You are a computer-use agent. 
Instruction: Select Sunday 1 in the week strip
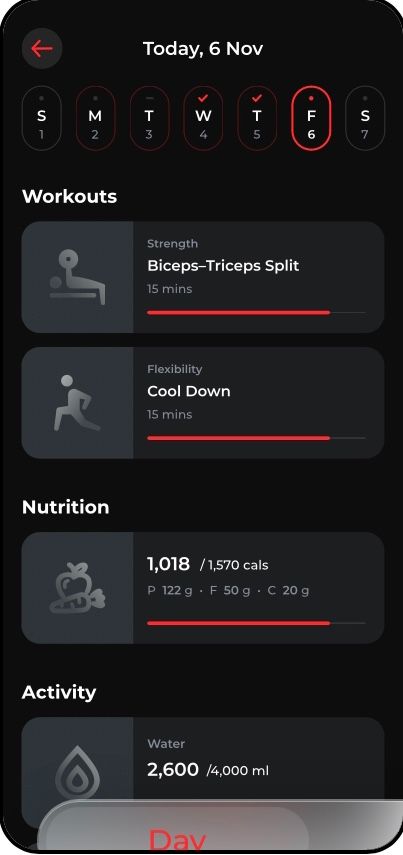[41, 118]
